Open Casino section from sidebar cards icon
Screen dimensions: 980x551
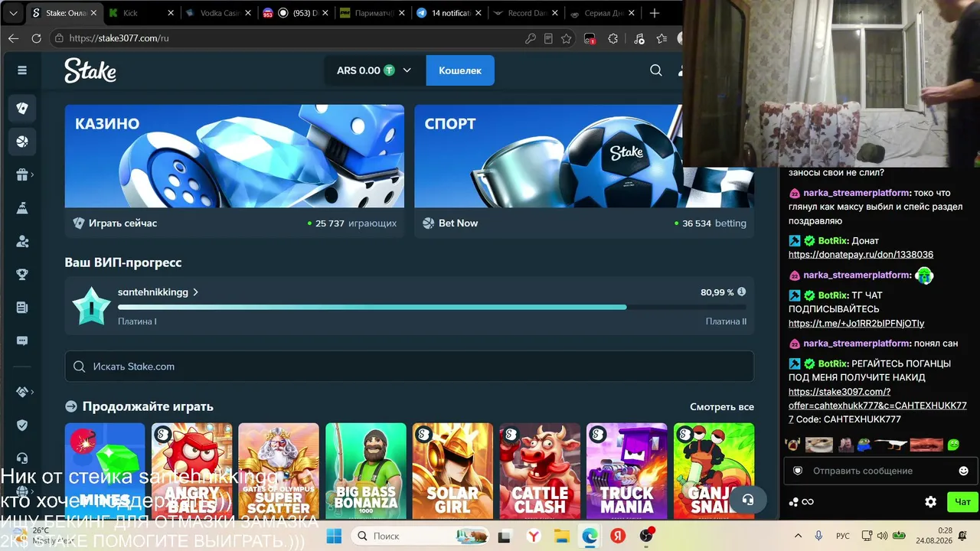pos(22,108)
